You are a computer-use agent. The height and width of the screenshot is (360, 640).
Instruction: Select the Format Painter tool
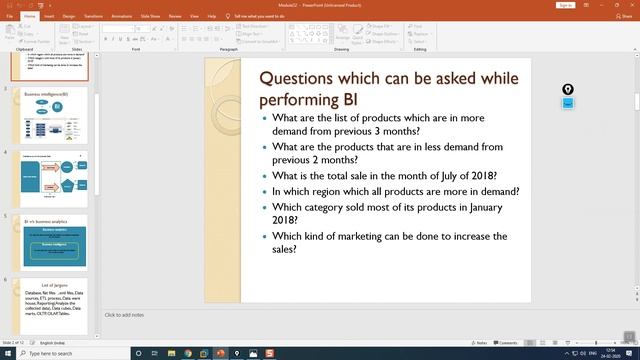coord(34,42)
